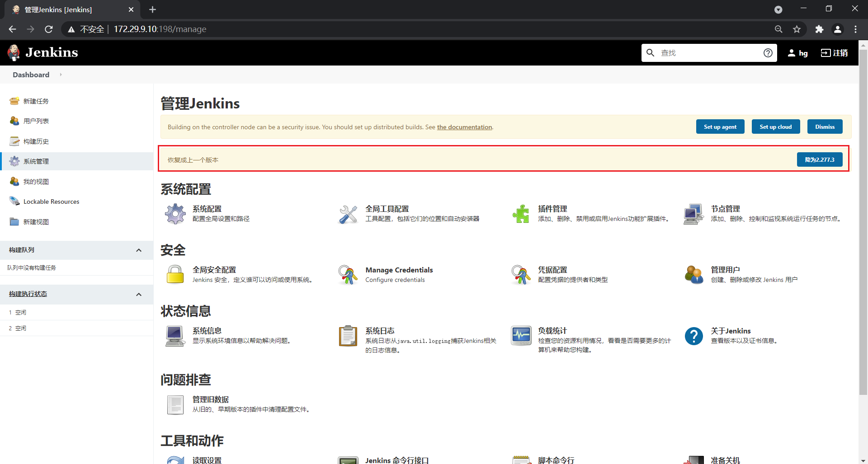Image resolution: width=868 pixels, height=464 pixels.
Task: Open the documentation link
Action: tap(464, 127)
